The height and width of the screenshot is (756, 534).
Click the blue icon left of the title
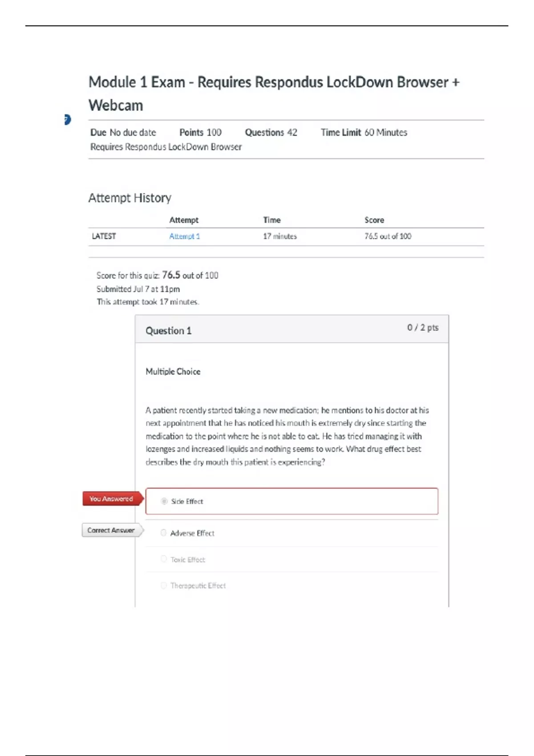pos(67,120)
